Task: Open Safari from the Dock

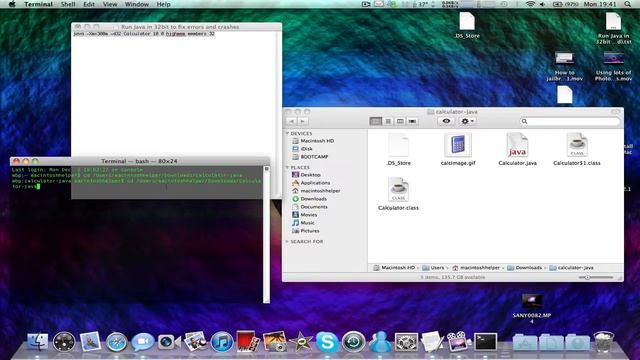Action: pos(116,342)
